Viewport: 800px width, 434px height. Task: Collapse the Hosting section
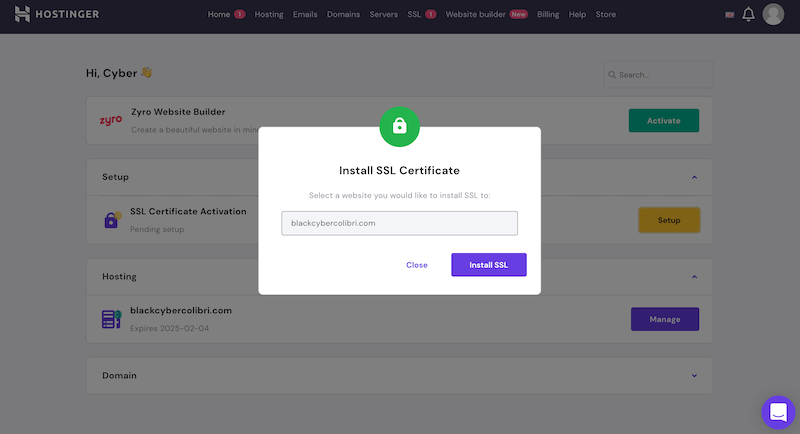(x=694, y=277)
